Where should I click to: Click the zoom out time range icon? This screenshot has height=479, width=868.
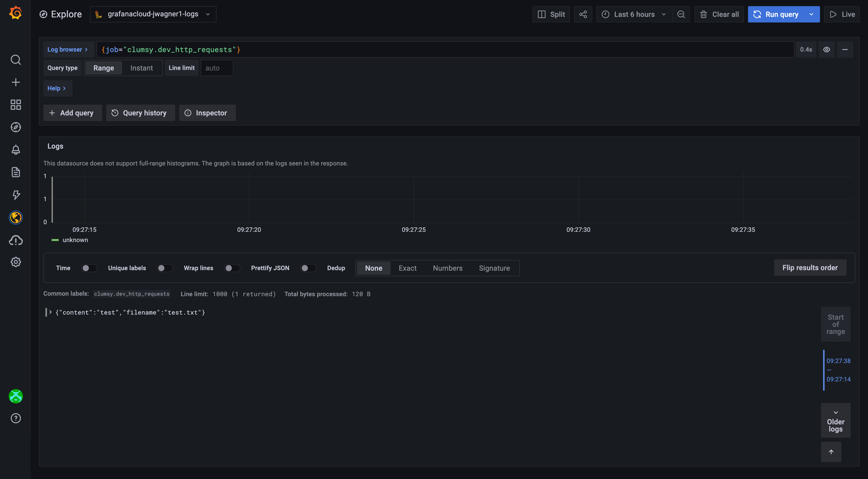point(681,14)
